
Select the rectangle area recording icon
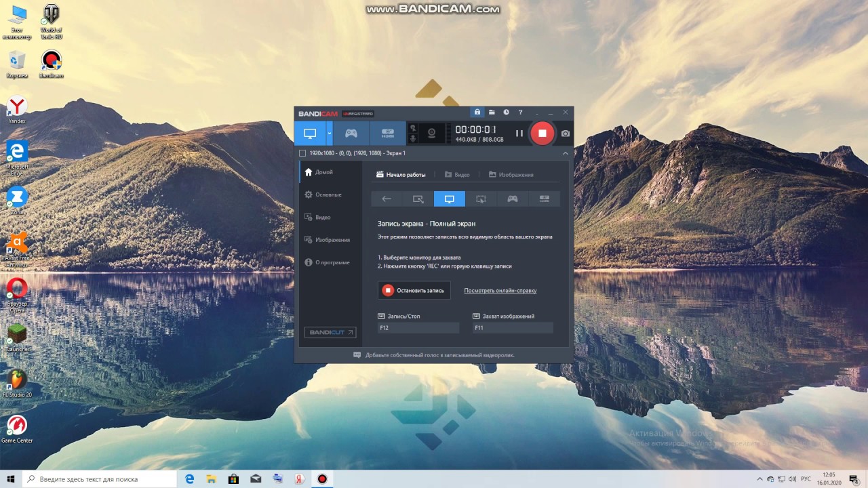[x=418, y=199]
